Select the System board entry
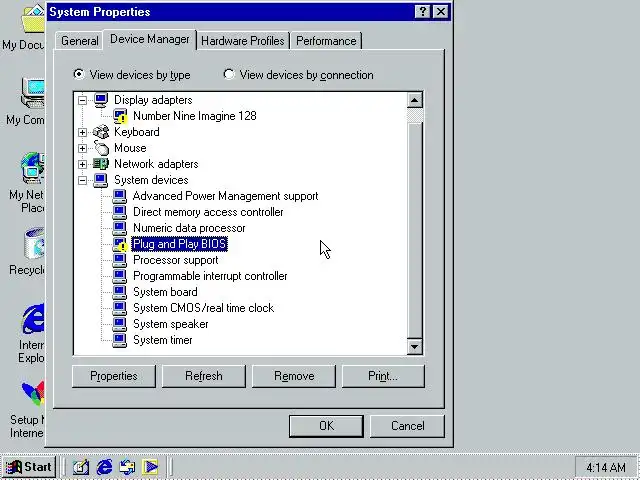Image resolution: width=640 pixels, height=480 pixels. pos(165,292)
